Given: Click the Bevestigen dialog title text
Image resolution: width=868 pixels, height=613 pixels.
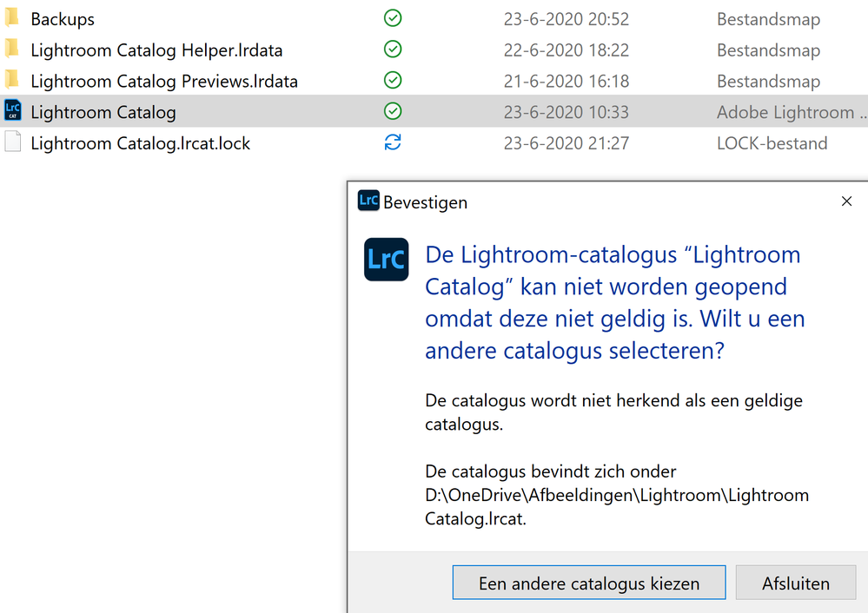Looking at the screenshot, I should click(425, 202).
